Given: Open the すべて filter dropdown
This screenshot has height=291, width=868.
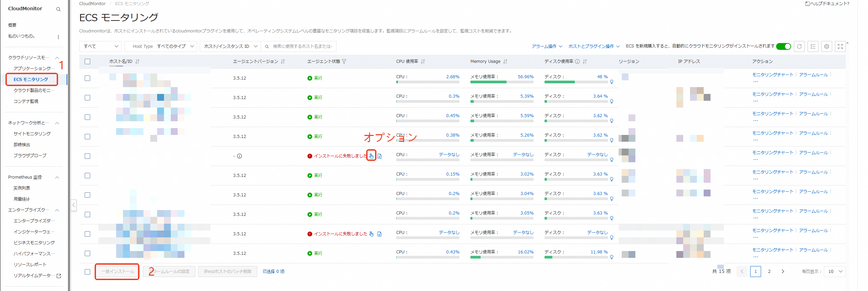Looking at the screenshot, I should 100,46.
